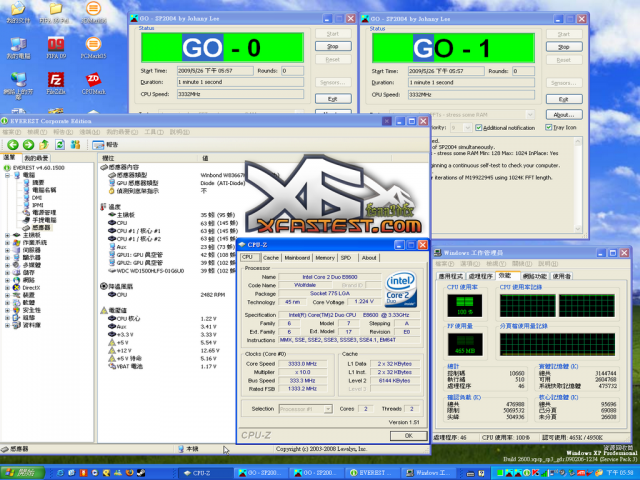Viewport: 640px width, 480px height.
Task: Click the Start Time field in the GO - 0 window
Action: coord(215,71)
